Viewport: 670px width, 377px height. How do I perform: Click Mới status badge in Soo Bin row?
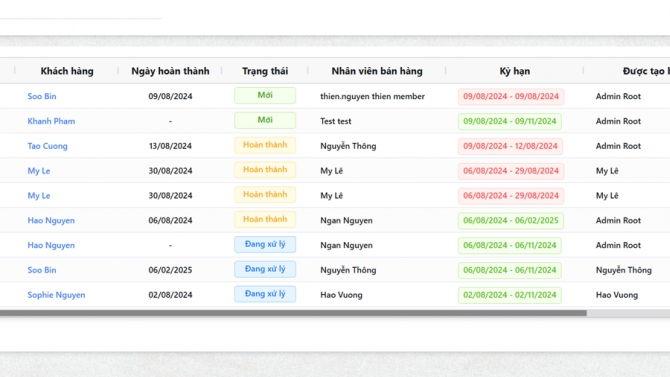(265, 95)
